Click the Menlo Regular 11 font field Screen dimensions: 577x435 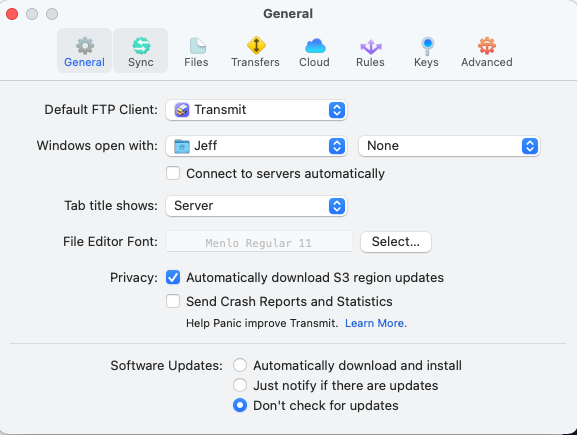click(259, 241)
